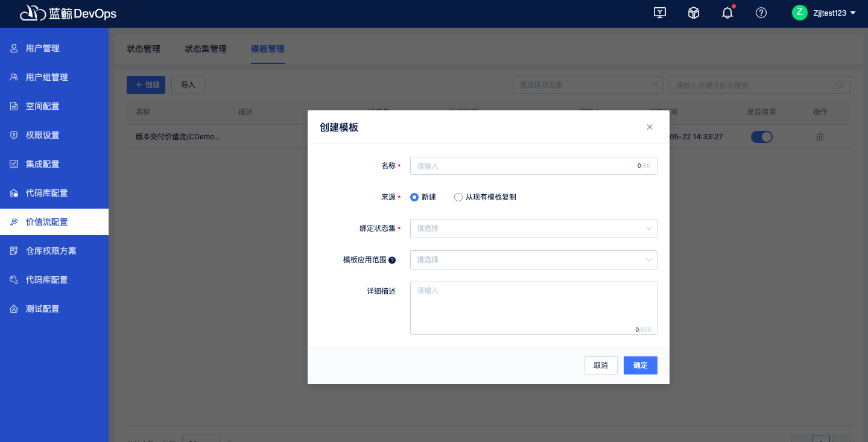868x442 pixels.
Task: Click the trash delete icon in table row
Action: 820,137
